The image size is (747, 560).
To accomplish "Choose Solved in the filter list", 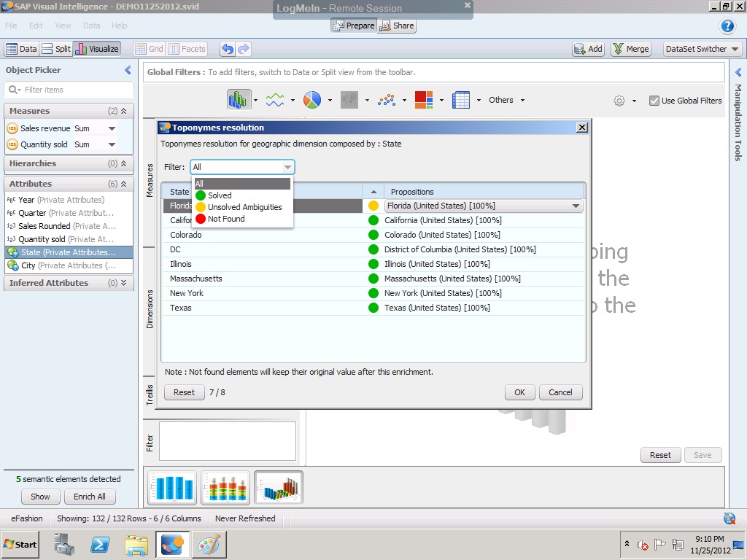I will (242, 195).
